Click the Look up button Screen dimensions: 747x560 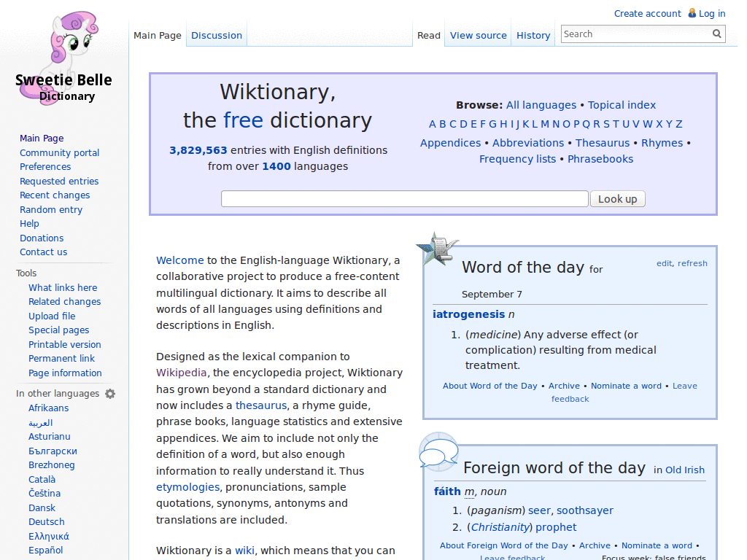(617, 198)
